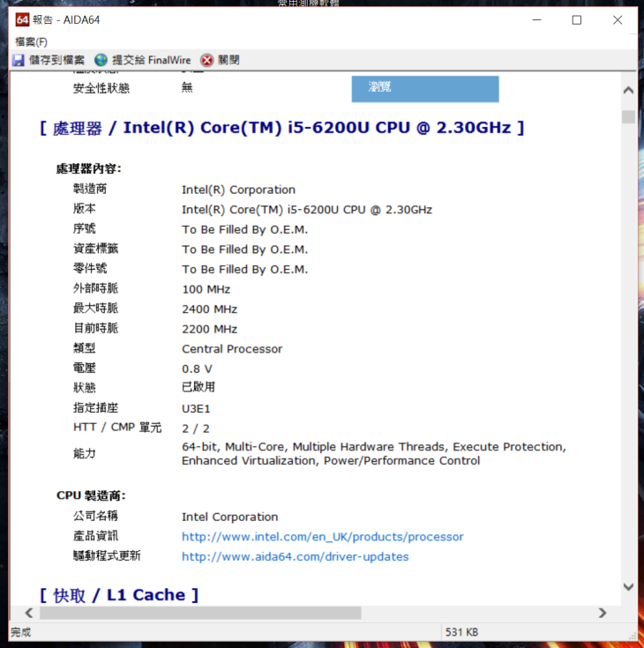Click the 完成 status bar text

coord(21,632)
